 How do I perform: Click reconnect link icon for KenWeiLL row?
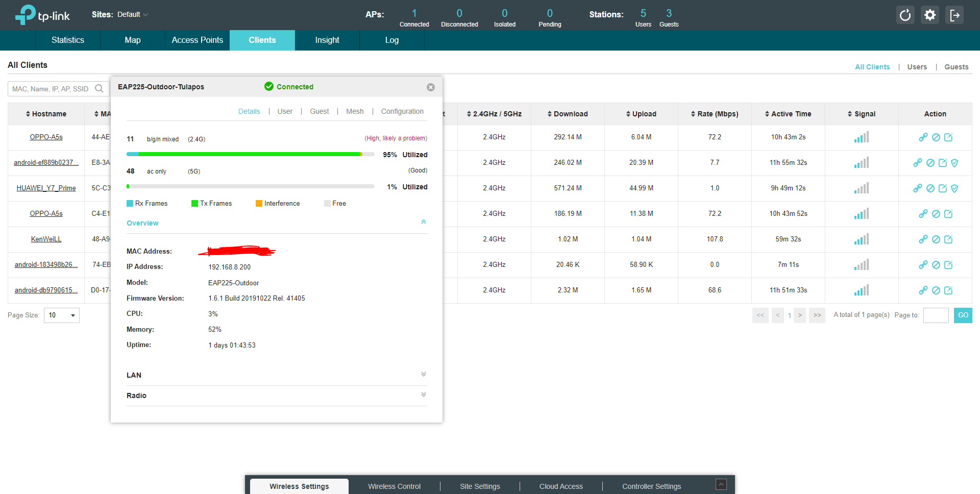pyautogui.click(x=923, y=239)
